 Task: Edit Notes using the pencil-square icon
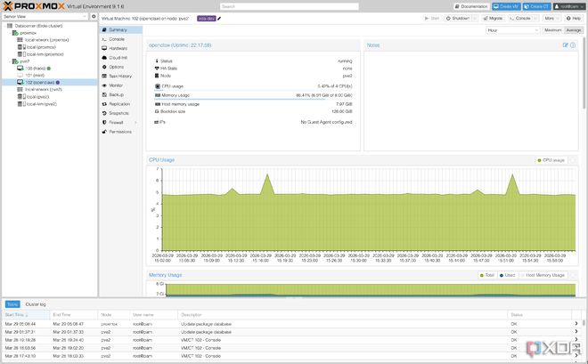[x=565, y=44]
